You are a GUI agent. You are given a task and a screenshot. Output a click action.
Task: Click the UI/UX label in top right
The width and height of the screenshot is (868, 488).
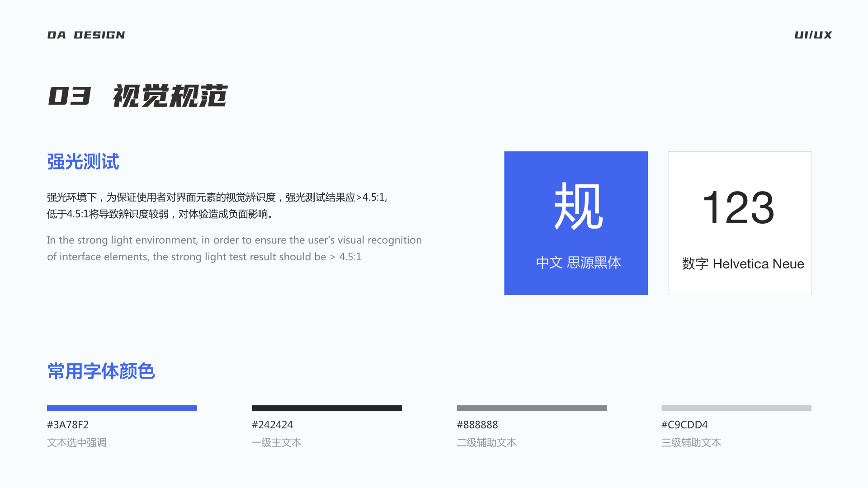coord(812,35)
